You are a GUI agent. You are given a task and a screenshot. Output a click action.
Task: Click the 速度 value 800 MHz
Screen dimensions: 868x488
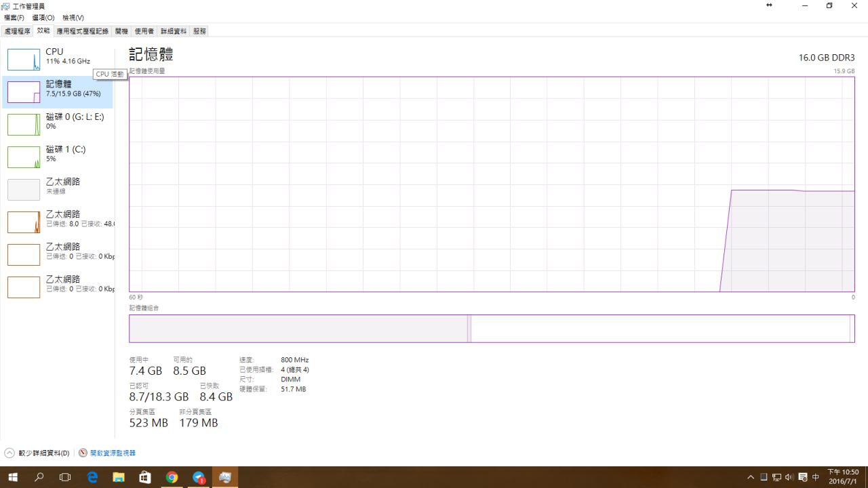click(x=294, y=360)
